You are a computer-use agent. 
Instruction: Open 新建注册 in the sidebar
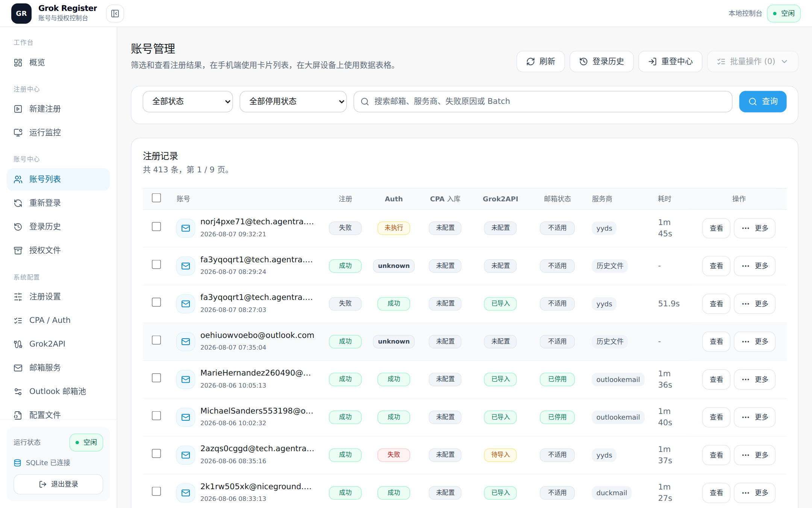(58, 109)
